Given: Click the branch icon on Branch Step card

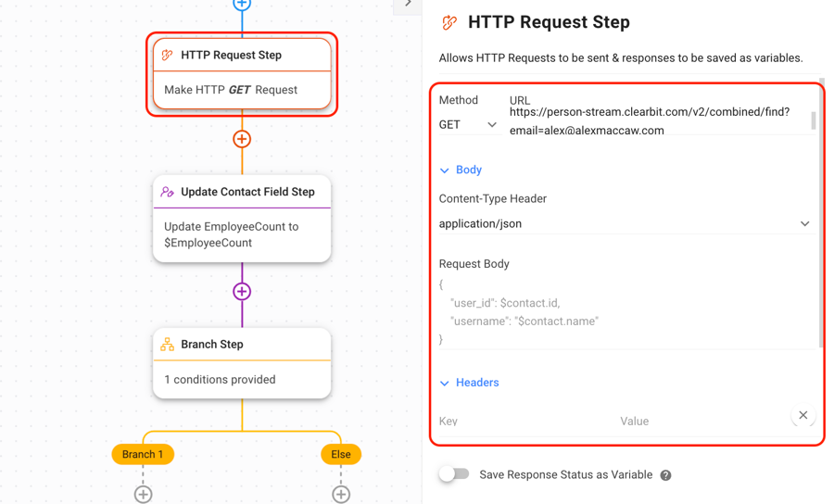Looking at the screenshot, I should pos(168,345).
